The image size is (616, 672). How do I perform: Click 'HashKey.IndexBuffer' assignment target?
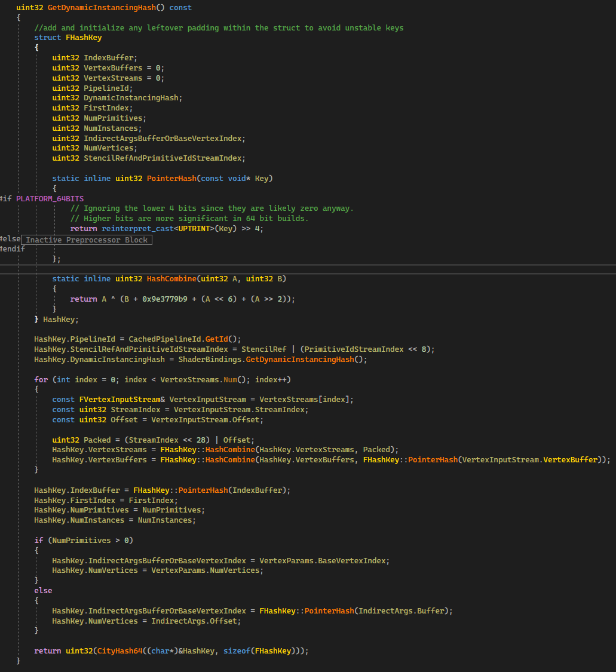77,491
